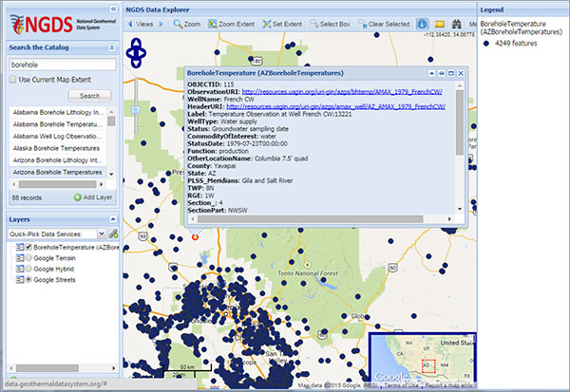Click Google Terrain layer table icon
Viewport: 570px width, 392px height.
tap(20, 258)
